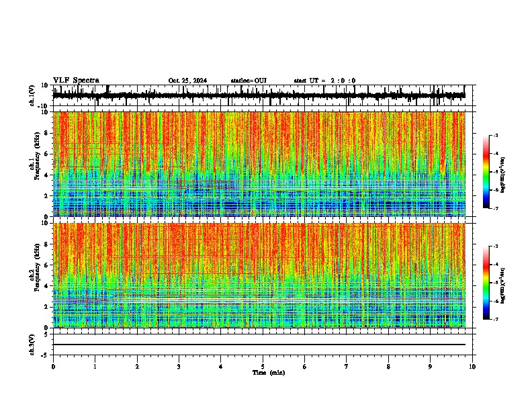Click the "2" kHz tick of ch.2 spectrogram
532x411 pixels.
point(46,307)
